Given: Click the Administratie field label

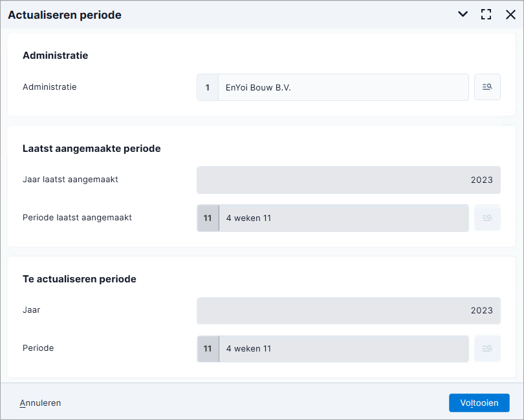Looking at the screenshot, I should coord(49,87).
